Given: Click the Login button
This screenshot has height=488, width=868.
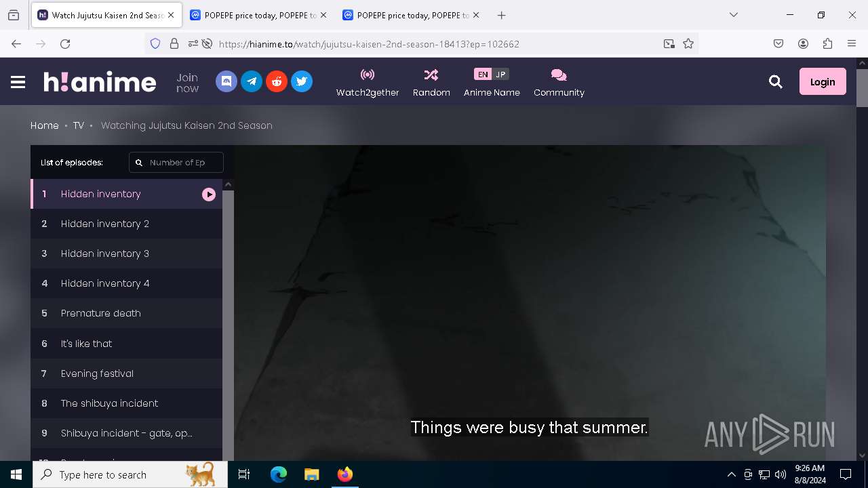Looking at the screenshot, I should click(x=823, y=82).
